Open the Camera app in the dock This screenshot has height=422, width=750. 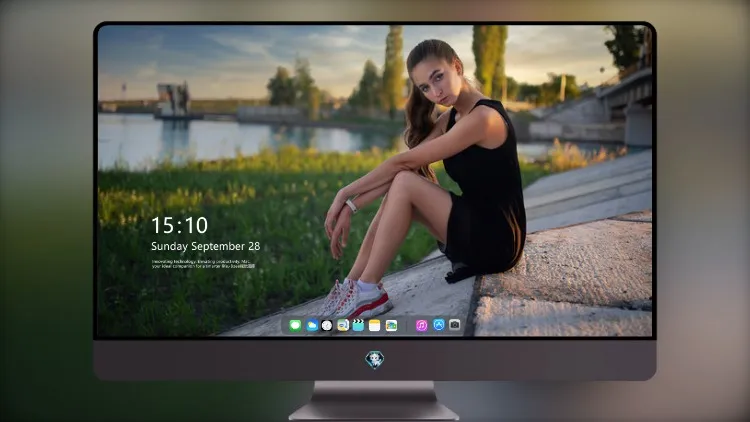pyautogui.click(x=454, y=325)
